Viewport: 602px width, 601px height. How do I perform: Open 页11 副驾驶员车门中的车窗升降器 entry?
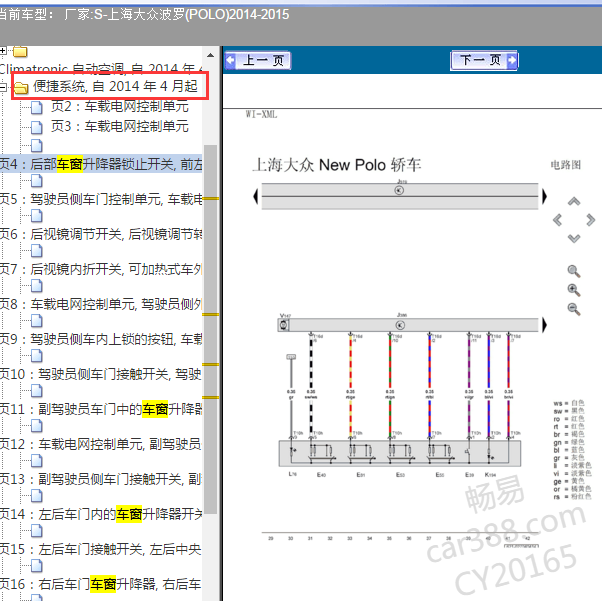(x=101, y=409)
